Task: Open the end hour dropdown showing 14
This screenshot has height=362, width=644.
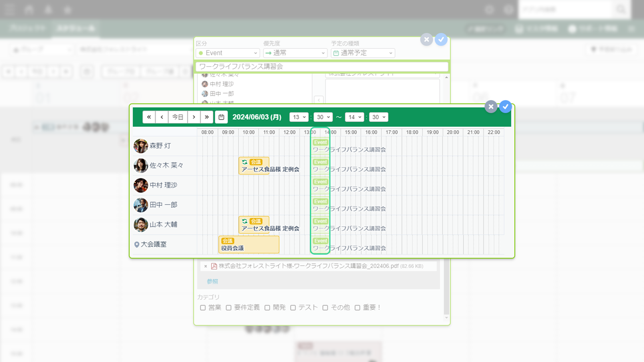Action: 354,117
